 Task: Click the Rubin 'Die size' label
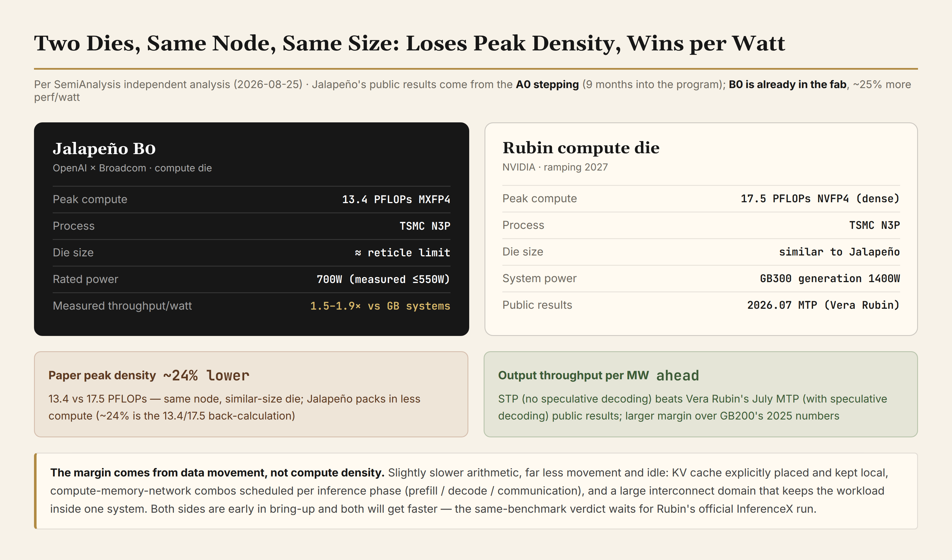[523, 252]
